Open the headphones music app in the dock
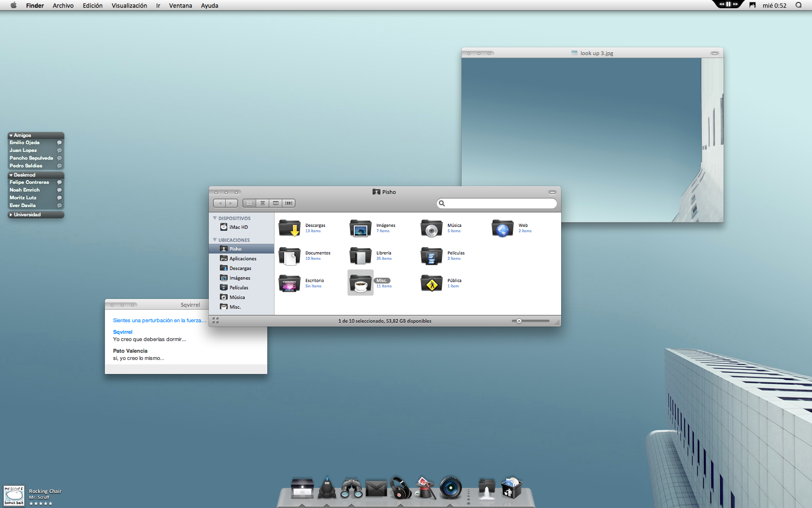Screen dimensions: 812x508 (x=401, y=488)
